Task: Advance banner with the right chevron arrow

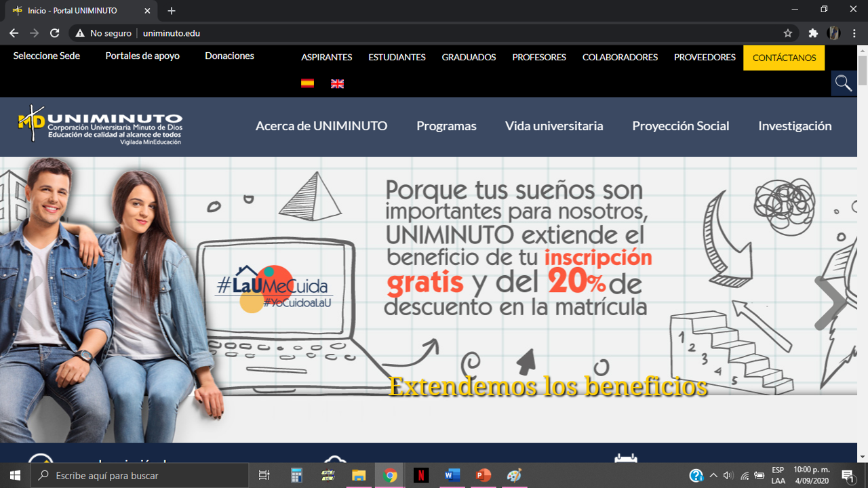Action: tap(830, 303)
